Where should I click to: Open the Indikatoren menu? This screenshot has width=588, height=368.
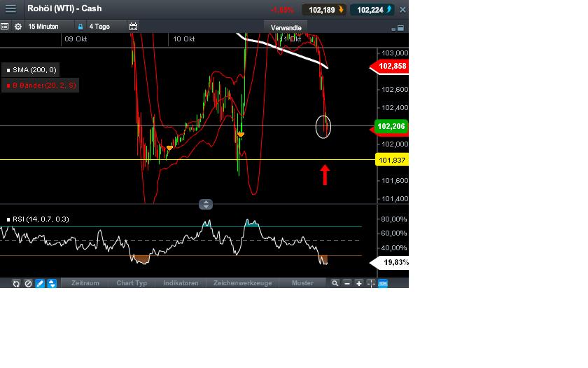pos(181,283)
